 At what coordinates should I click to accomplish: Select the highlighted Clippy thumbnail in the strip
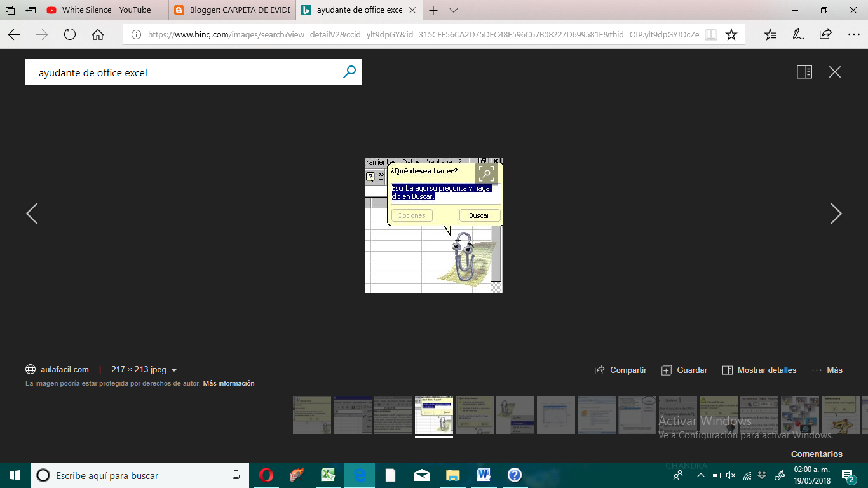click(434, 416)
